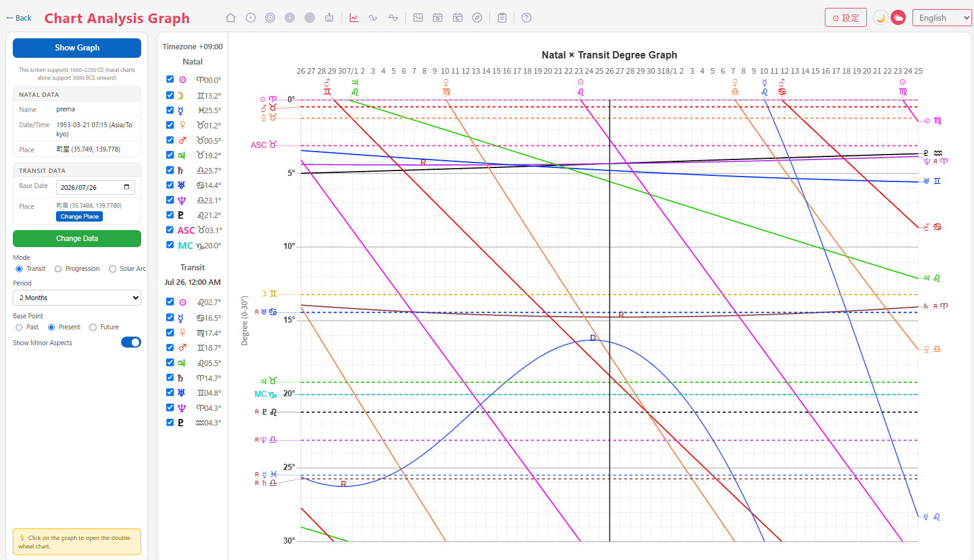Uncheck natal Neptune 23.1° checkbox
Viewport: 974px width, 560px height.
pyautogui.click(x=170, y=200)
